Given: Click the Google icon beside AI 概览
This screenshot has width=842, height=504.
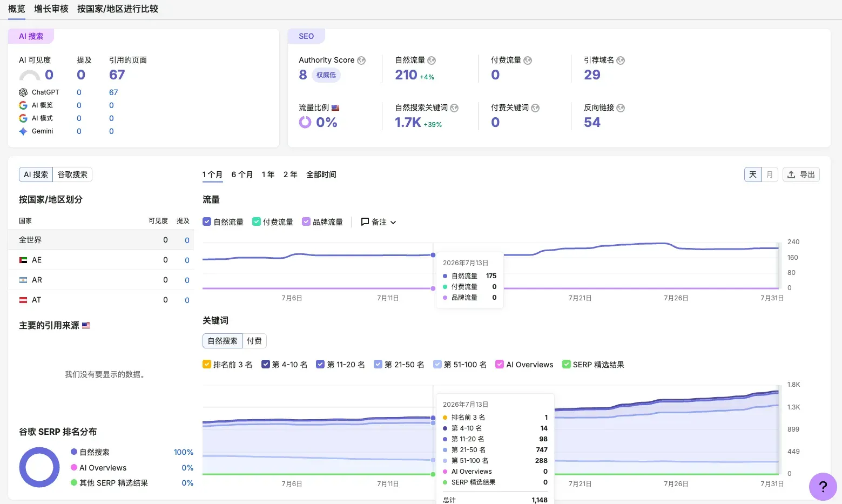Looking at the screenshot, I should pos(23,105).
